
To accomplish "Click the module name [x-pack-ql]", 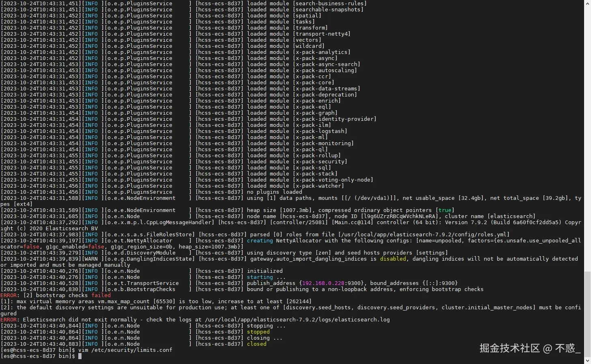I will pyautogui.click(x=310, y=150).
